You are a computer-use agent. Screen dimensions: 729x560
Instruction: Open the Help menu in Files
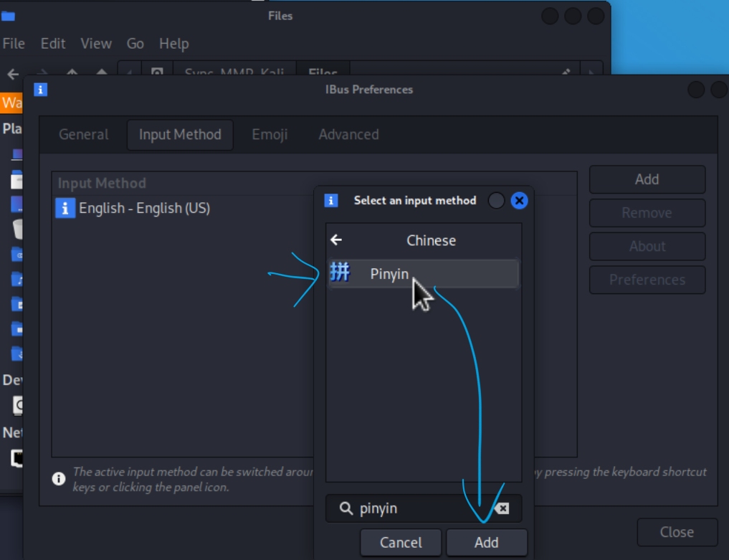coord(174,43)
